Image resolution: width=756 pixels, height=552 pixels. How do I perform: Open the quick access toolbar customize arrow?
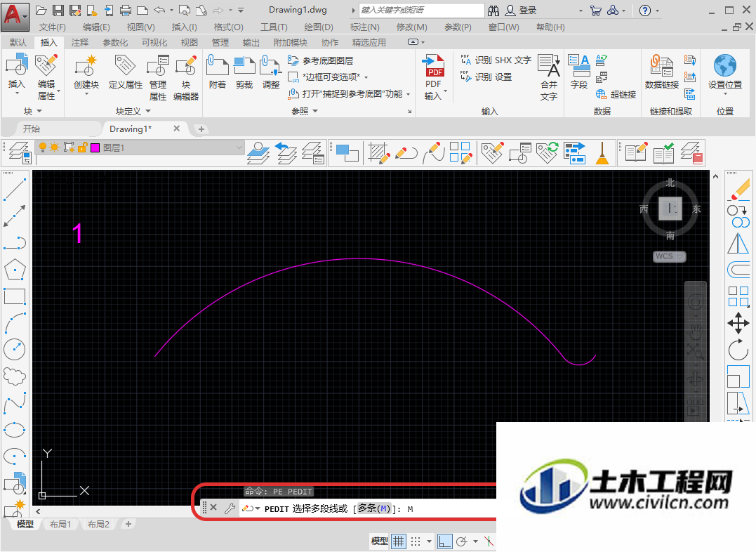tap(241, 10)
